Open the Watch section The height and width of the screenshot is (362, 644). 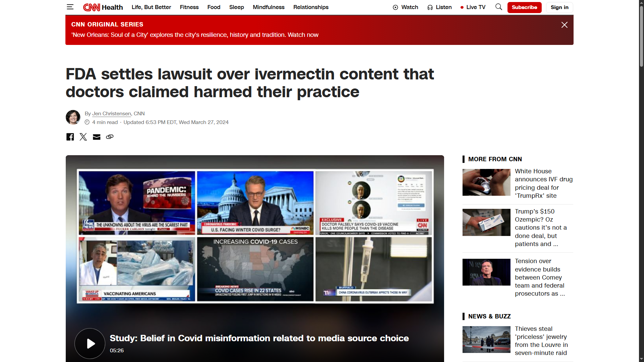[x=406, y=7]
